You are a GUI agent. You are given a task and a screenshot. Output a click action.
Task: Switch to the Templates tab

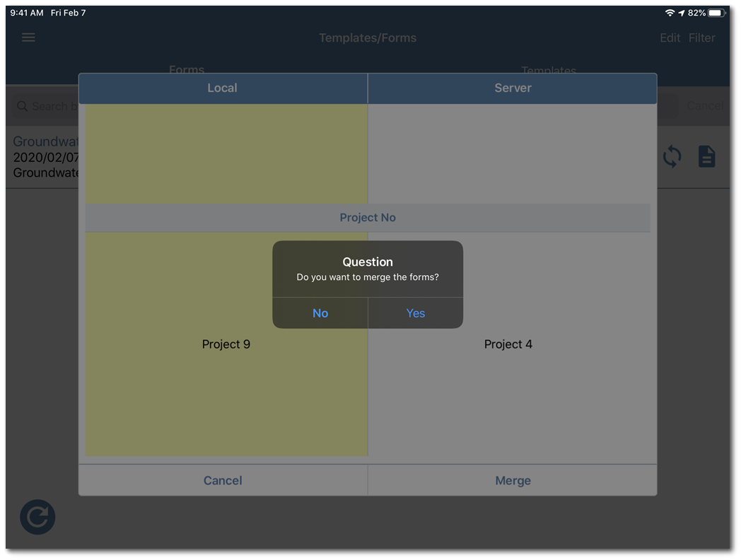(548, 70)
